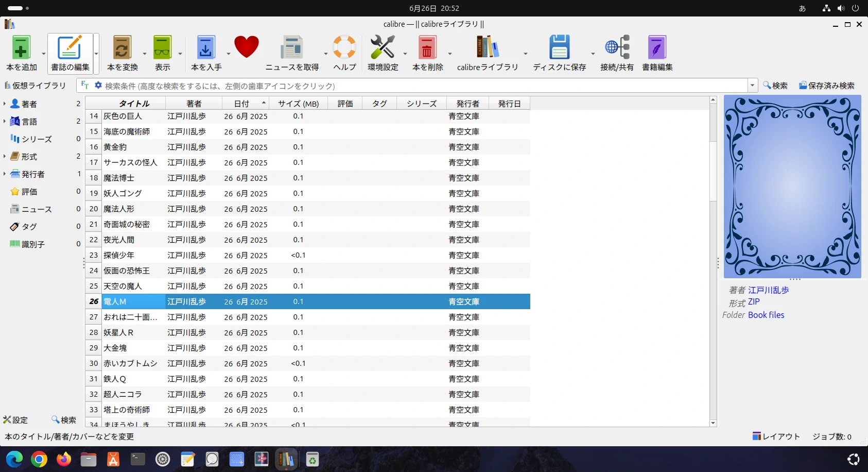Click the red heart donate icon

click(x=246, y=47)
